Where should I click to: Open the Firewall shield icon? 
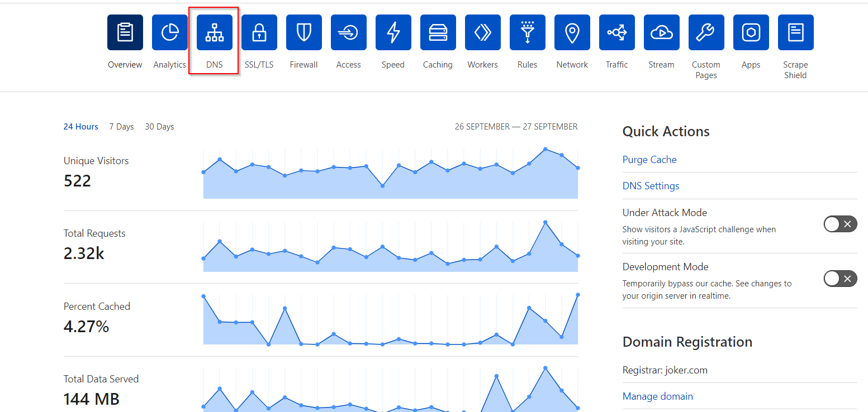click(303, 33)
